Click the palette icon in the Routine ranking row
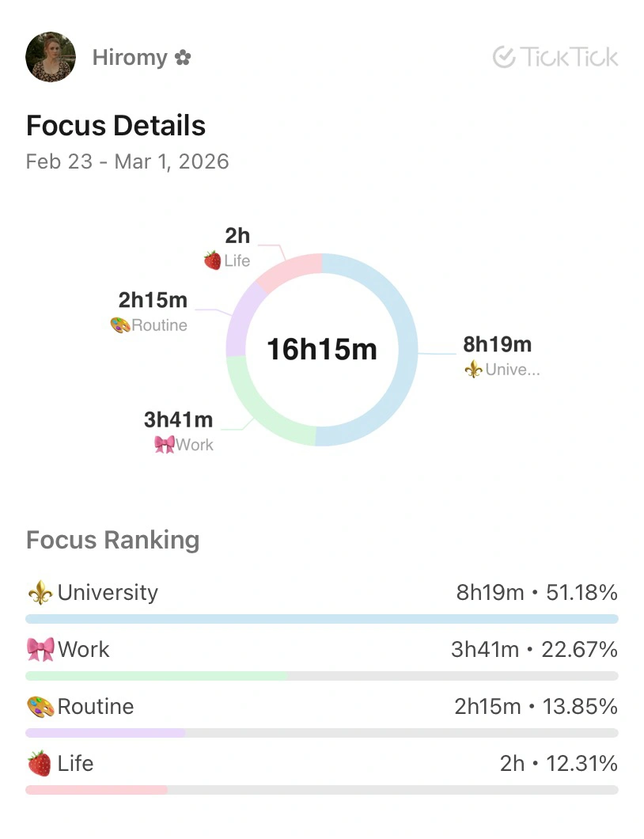 pos(40,707)
